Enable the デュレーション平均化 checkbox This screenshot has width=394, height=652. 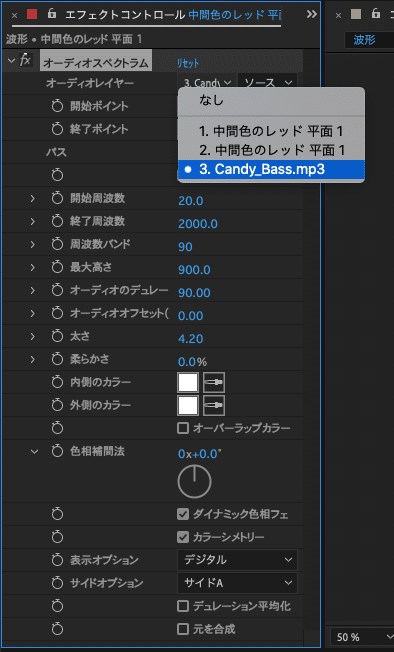coord(183,606)
